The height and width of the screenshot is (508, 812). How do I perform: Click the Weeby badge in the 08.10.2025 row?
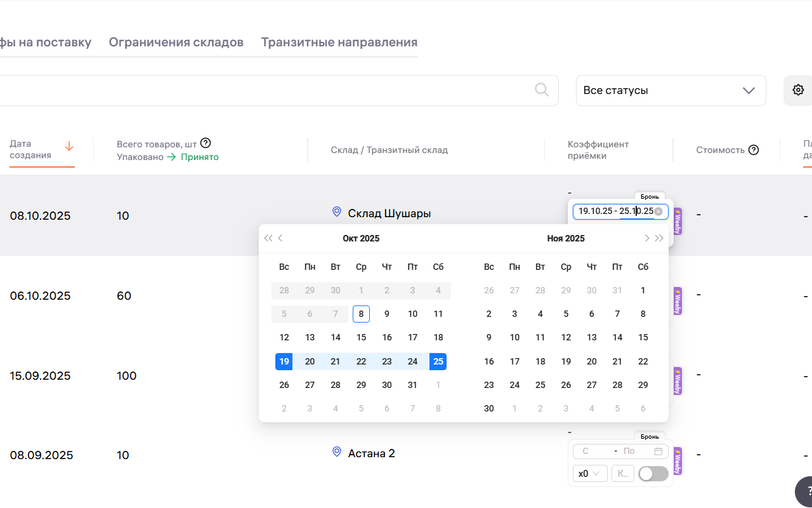pyautogui.click(x=678, y=221)
